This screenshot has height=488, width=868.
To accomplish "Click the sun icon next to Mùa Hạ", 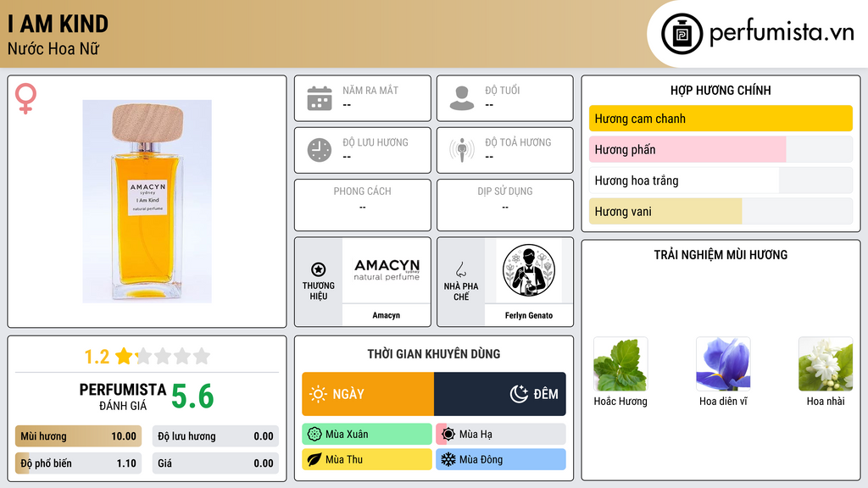I will [x=448, y=435].
